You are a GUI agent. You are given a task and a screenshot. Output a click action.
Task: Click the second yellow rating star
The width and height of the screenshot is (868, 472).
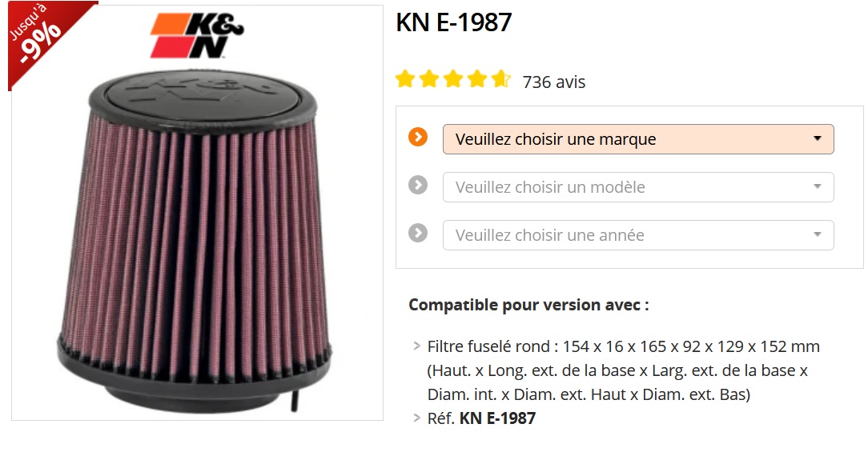tap(429, 79)
